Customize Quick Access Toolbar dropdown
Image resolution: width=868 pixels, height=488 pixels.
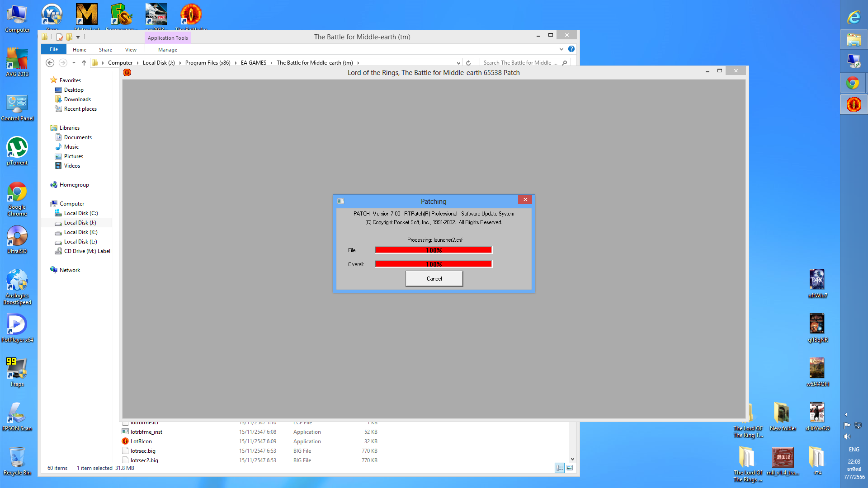(78, 37)
